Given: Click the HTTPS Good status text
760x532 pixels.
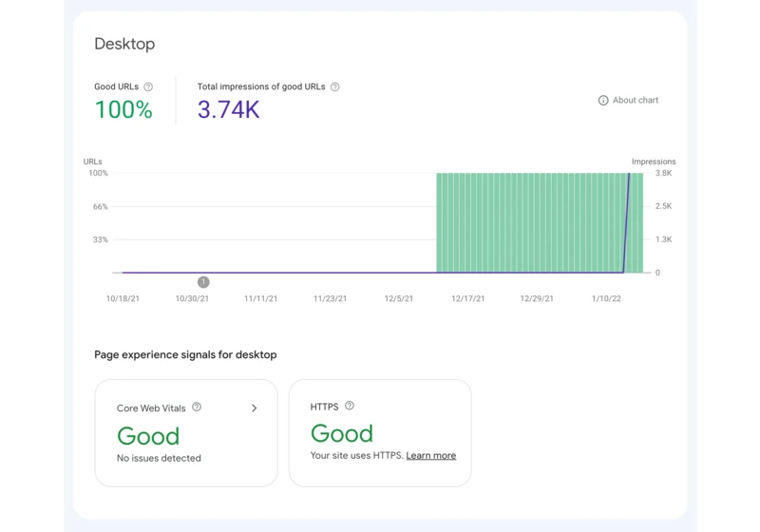Looking at the screenshot, I should click(x=342, y=433).
